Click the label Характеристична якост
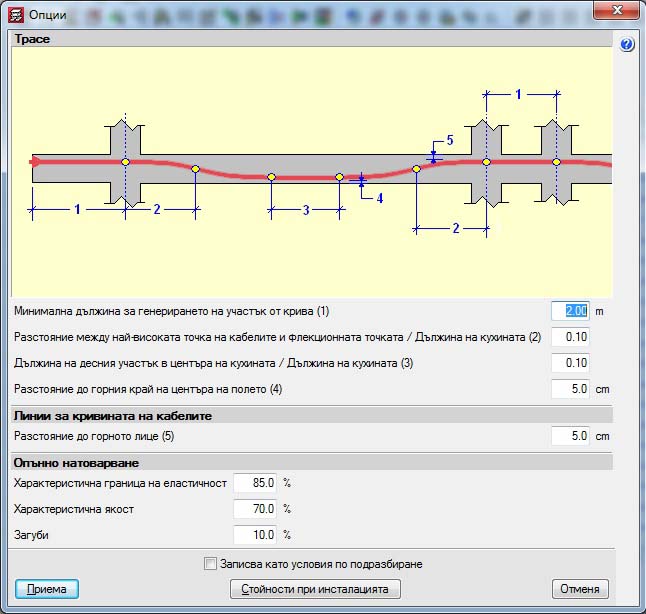Screen dimensions: 646x614 (74, 509)
